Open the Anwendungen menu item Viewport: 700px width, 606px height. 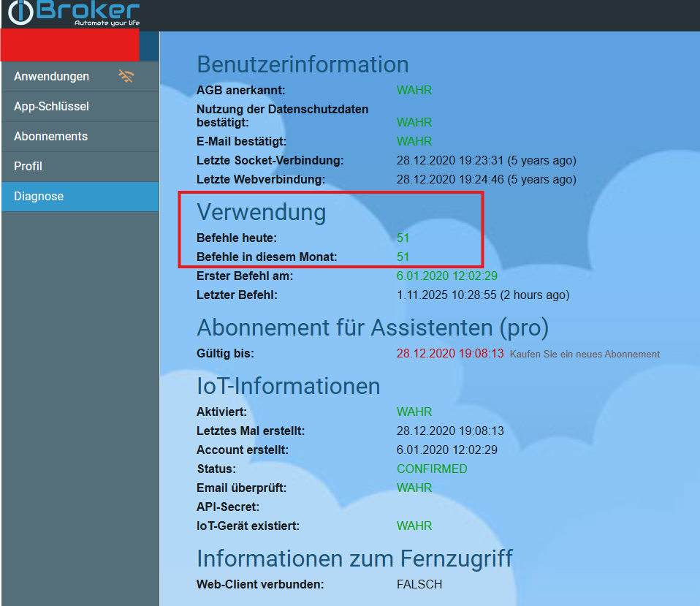tap(80, 77)
